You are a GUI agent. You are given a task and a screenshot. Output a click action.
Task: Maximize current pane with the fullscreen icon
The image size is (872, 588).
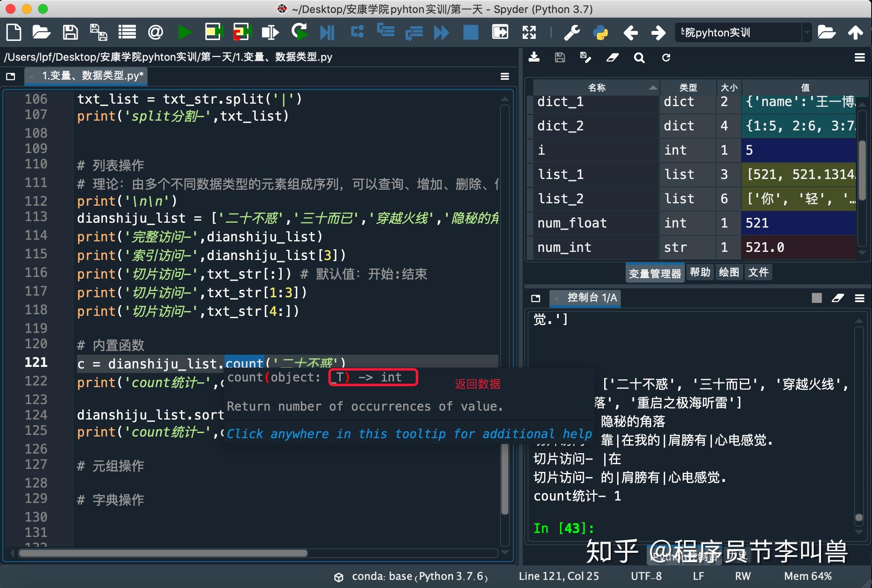529,32
